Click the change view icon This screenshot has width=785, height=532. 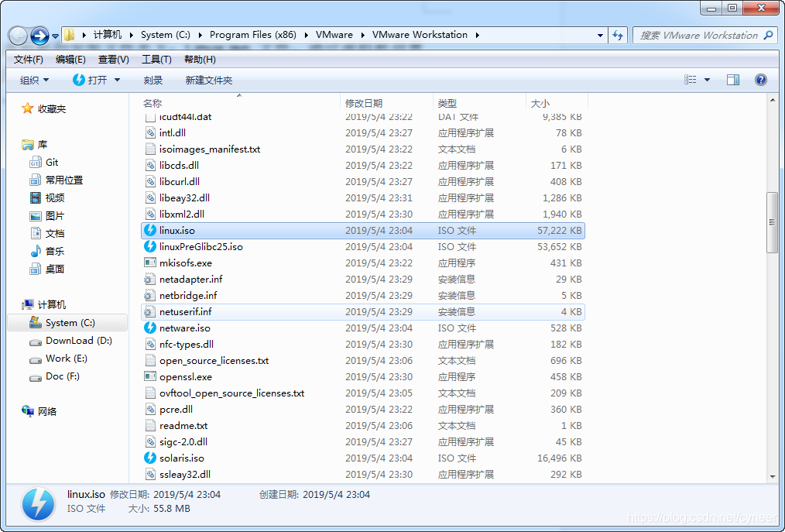point(690,80)
